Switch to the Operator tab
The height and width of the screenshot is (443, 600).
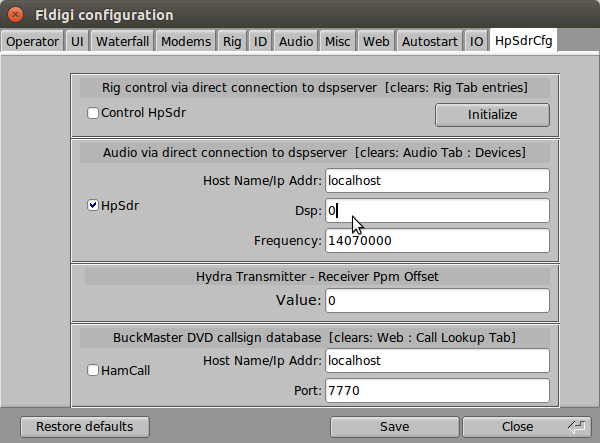33,41
